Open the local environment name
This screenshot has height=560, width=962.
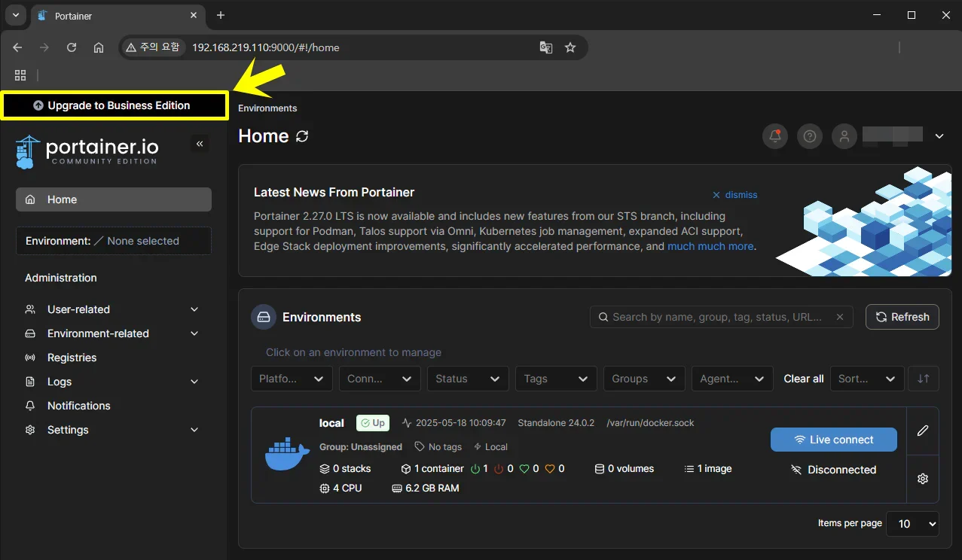click(331, 423)
